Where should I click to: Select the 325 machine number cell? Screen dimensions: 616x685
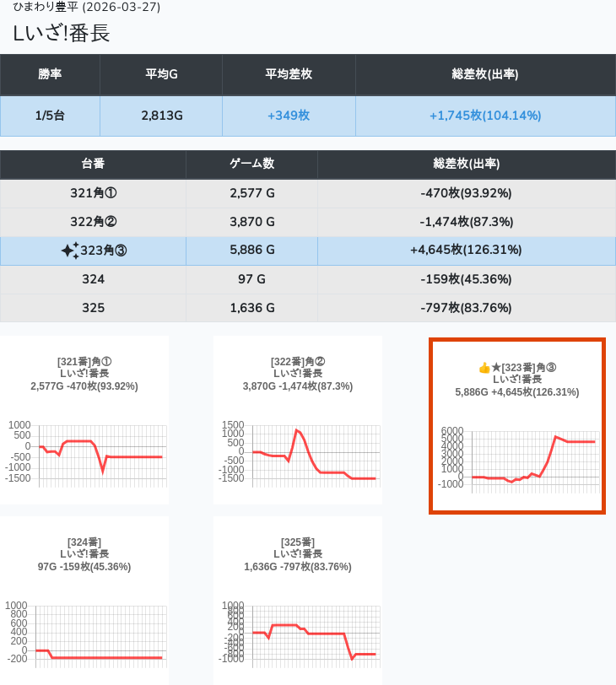coord(93,308)
